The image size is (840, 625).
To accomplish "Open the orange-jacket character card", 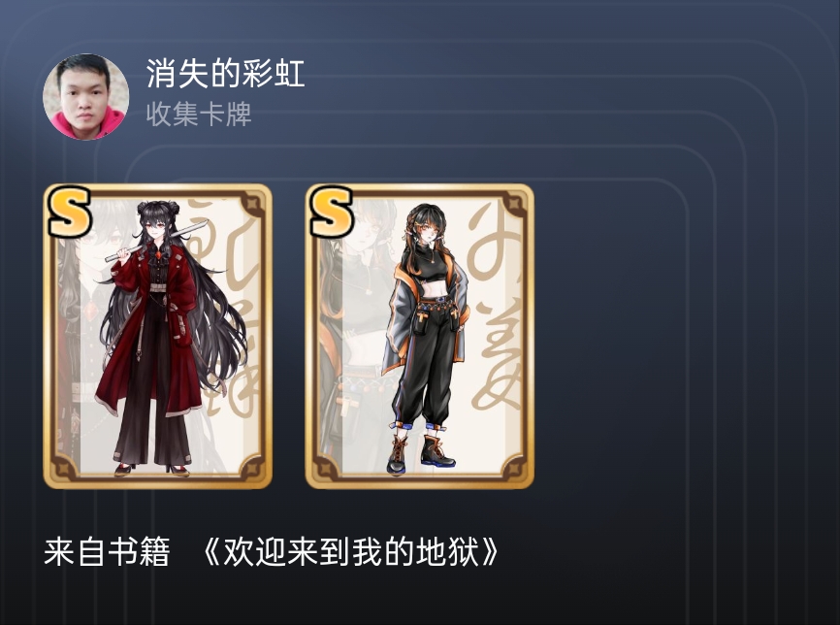I will (x=419, y=336).
